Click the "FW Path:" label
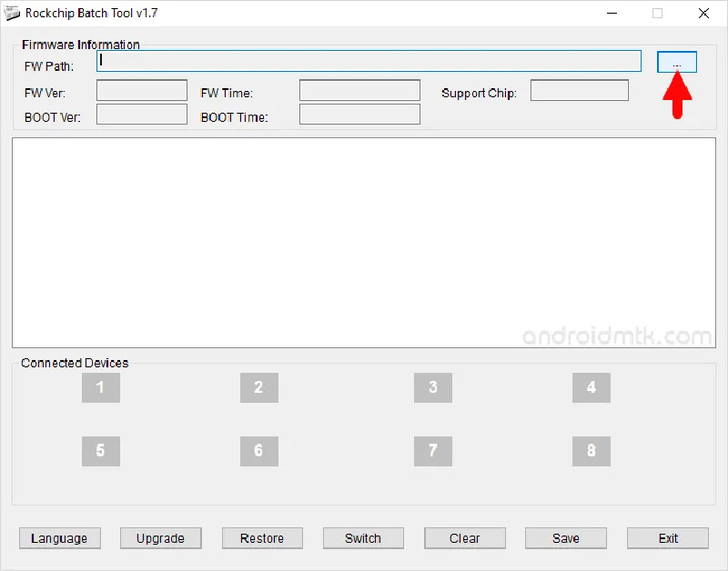The width and height of the screenshot is (728, 571). pos(49,66)
